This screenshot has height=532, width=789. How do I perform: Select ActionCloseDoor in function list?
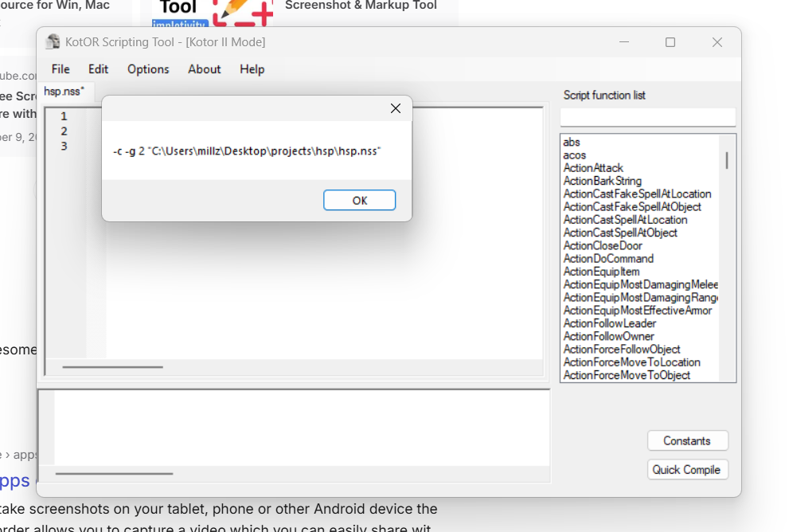click(x=603, y=245)
